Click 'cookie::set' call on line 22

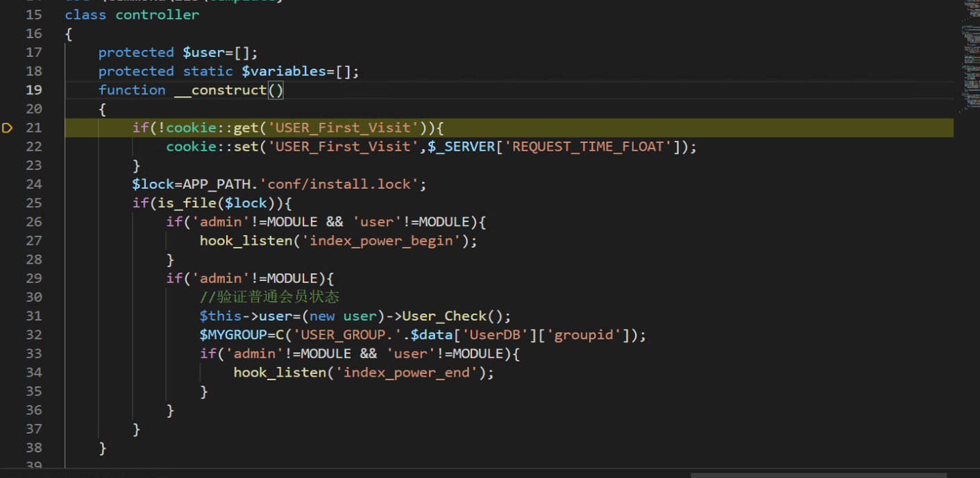[212, 146]
